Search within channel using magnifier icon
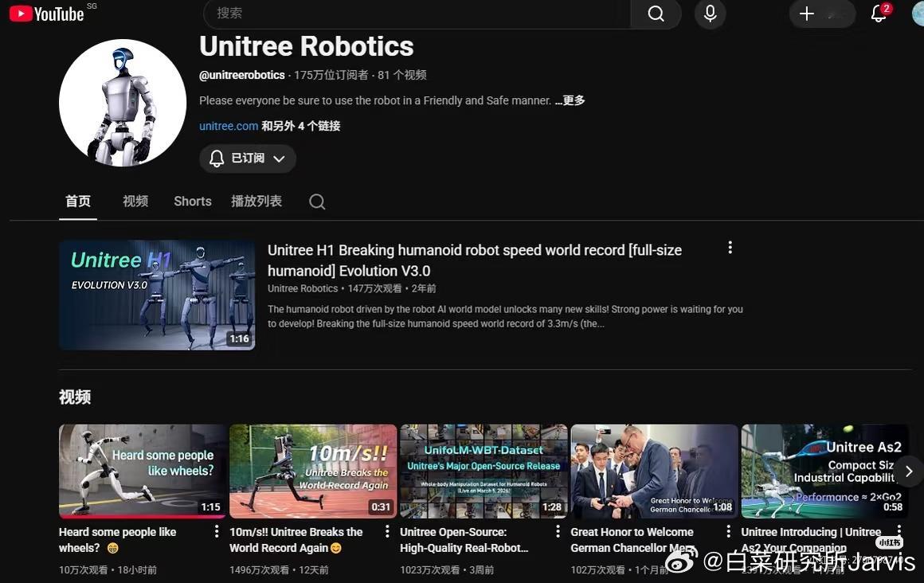The image size is (924, 583). 317,202
